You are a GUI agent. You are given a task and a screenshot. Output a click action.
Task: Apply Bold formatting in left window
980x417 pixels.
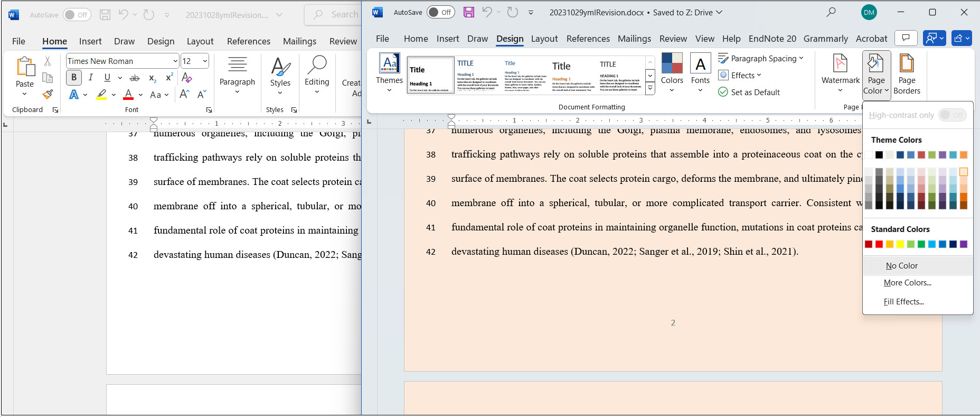pos(74,78)
